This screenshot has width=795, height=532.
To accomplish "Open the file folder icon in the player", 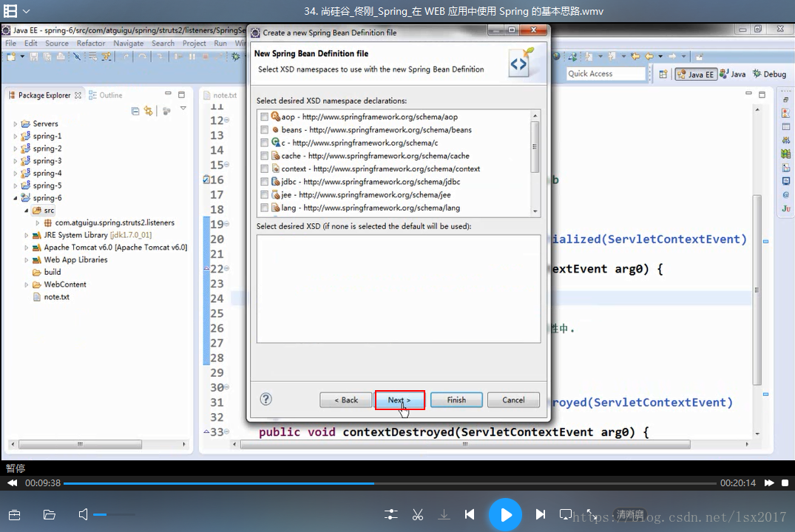I will tap(50, 515).
